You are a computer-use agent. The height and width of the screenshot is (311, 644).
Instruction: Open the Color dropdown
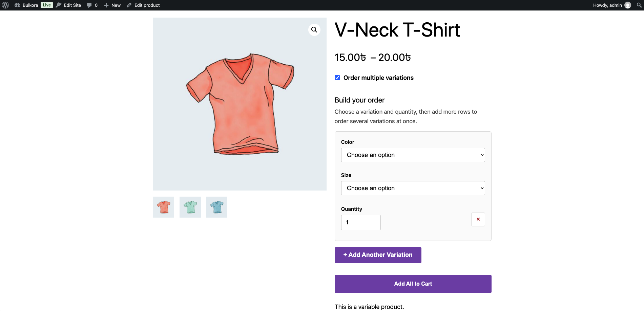413,155
